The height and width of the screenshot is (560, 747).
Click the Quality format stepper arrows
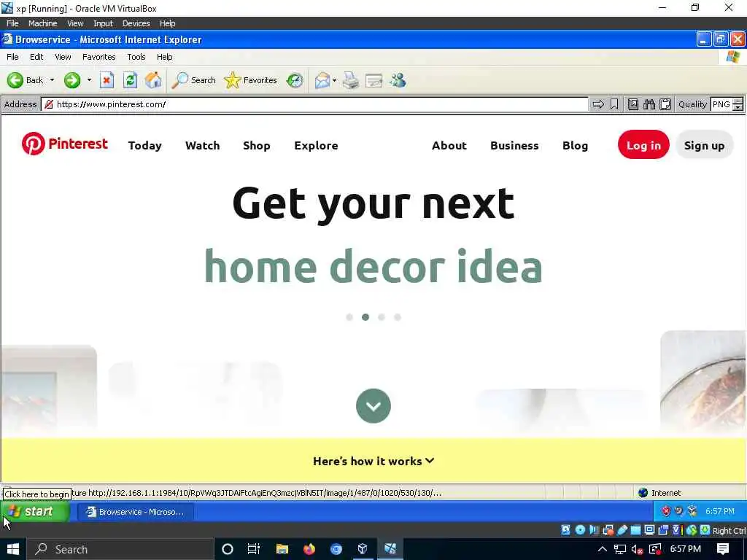pos(738,104)
